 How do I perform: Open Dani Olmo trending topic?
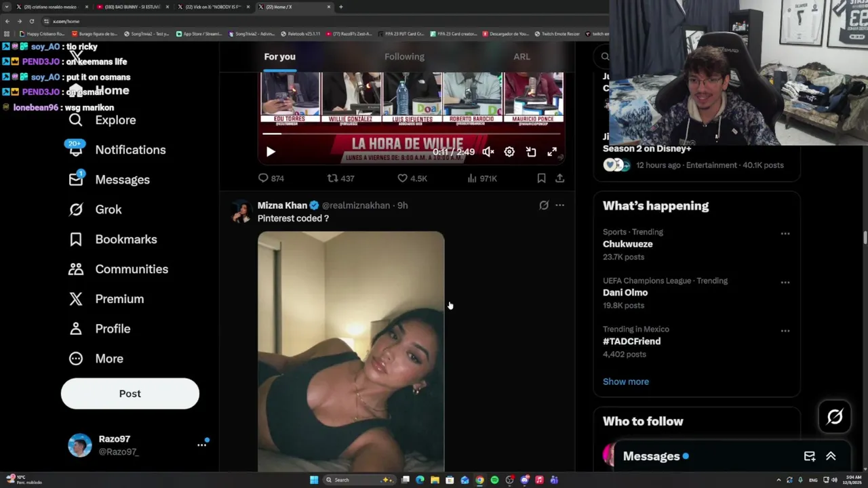(x=625, y=293)
